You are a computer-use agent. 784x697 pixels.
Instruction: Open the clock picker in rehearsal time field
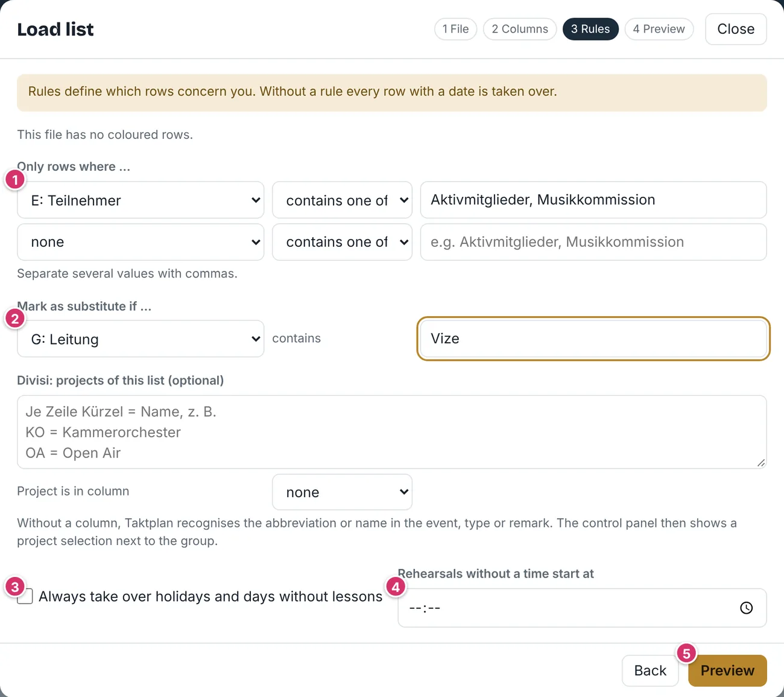[x=746, y=608]
